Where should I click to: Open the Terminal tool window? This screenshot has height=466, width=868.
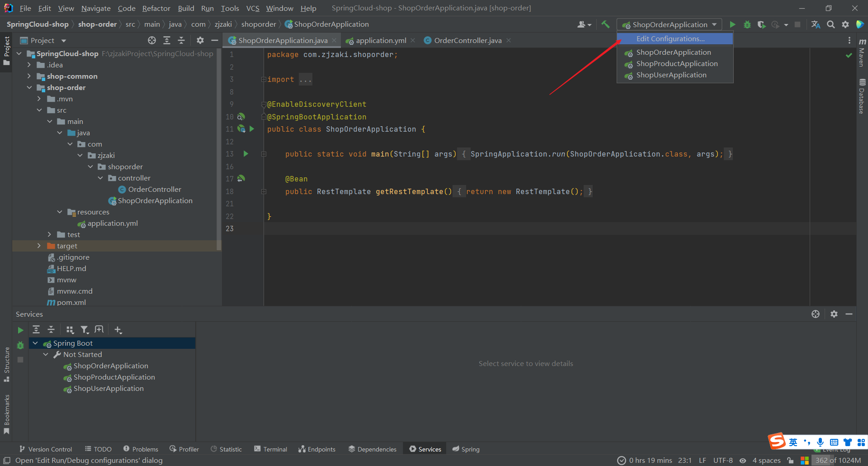coord(270,449)
